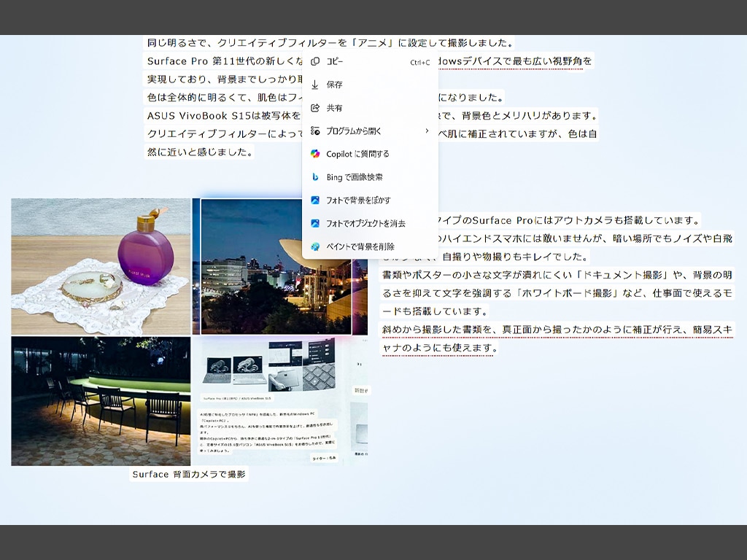This screenshot has height=560, width=747.
Task: Click the purple perfume bottle photo
Action: (x=101, y=267)
